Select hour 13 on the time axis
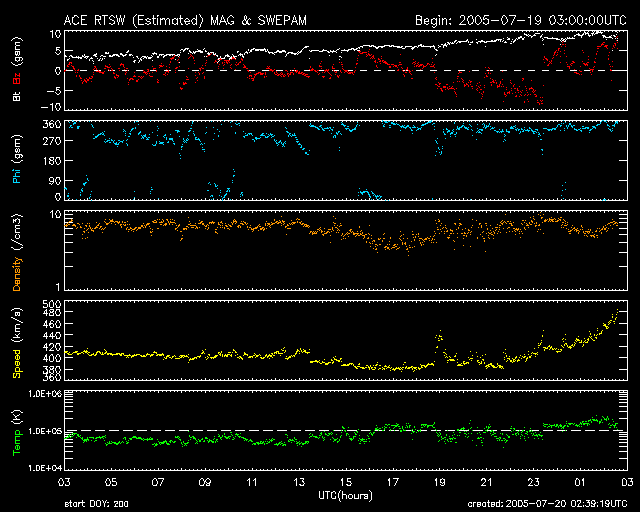This screenshot has height=512, width=640. point(298,482)
